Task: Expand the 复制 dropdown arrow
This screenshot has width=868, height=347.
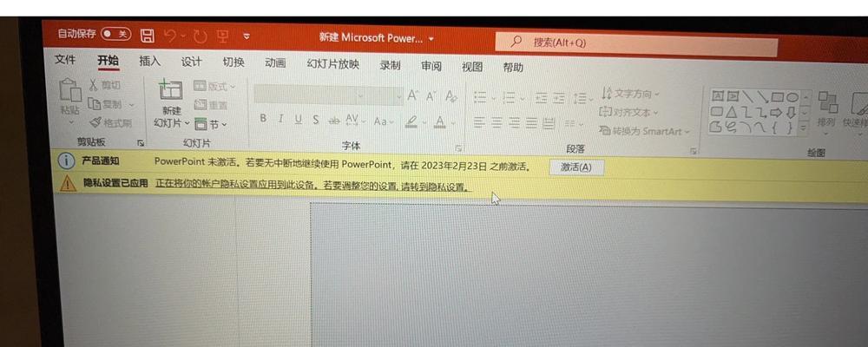Action: click(x=132, y=105)
